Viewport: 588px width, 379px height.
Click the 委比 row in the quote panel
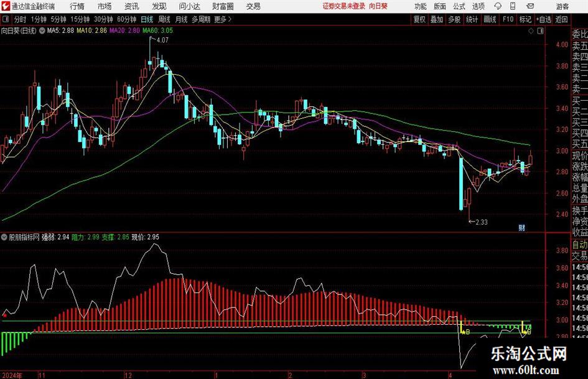580,34
